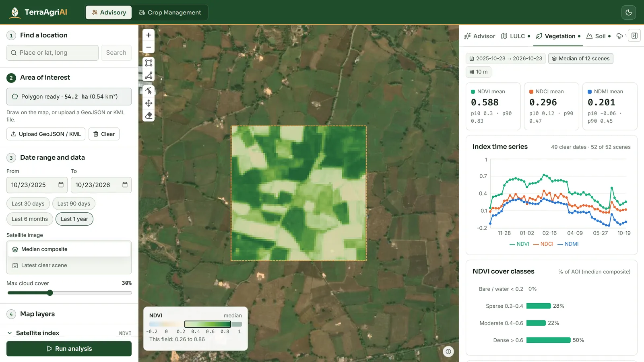Open the From date field 10/23/2025
The width and height of the screenshot is (644, 362).
pos(37,185)
